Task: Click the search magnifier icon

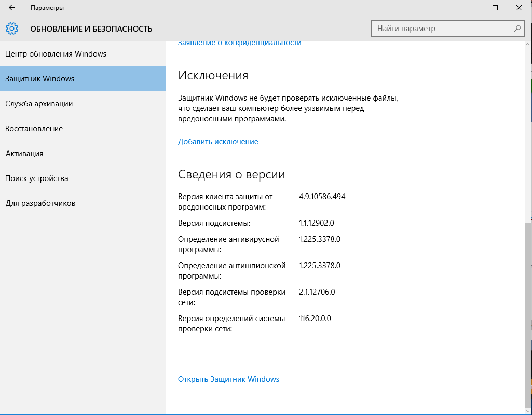Action: pos(517,29)
